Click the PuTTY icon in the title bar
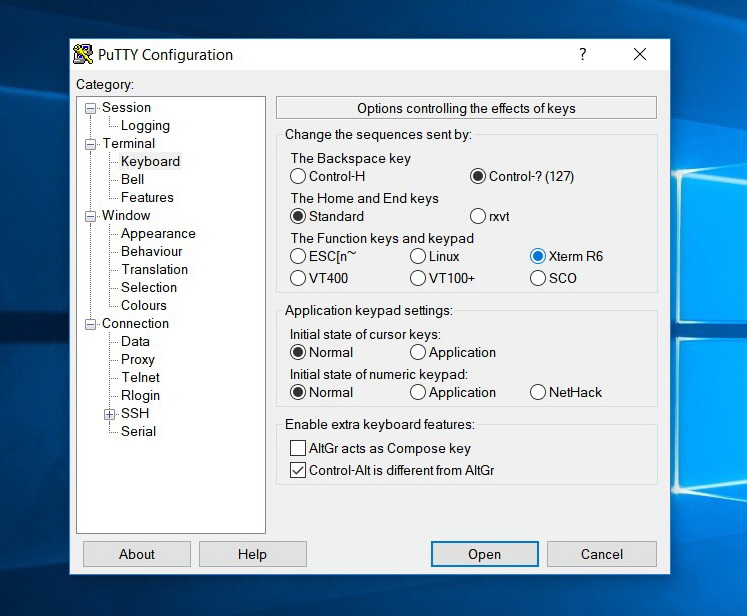Screen dimensions: 747x616 pos(83,54)
